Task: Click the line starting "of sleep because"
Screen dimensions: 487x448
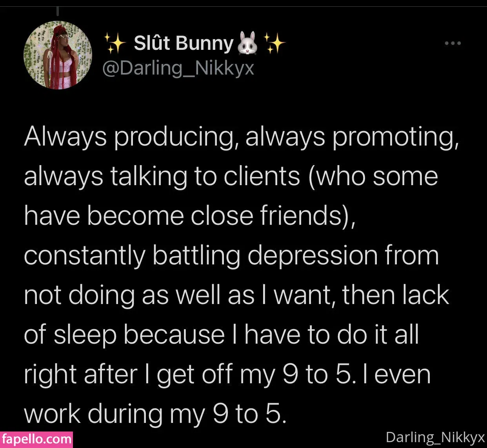Action: tap(222, 335)
